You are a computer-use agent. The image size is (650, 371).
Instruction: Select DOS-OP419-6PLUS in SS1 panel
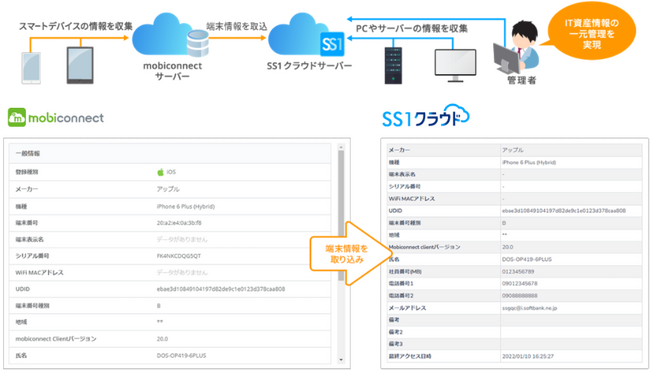point(527,259)
